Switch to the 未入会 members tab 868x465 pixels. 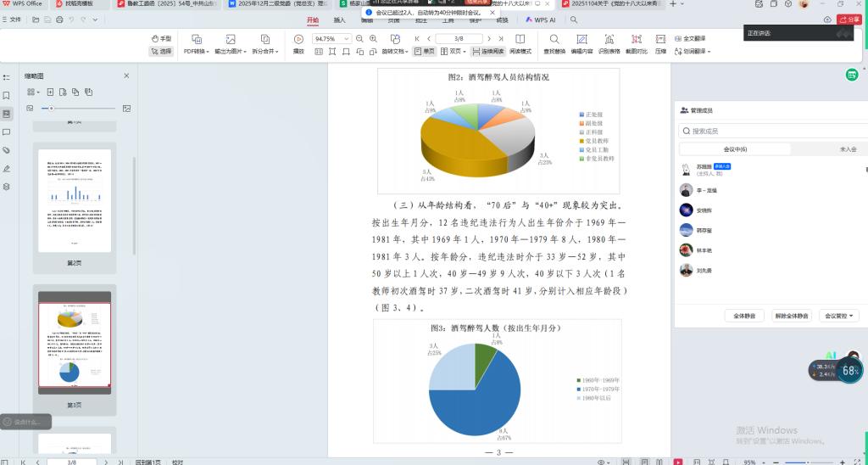(848, 149)
